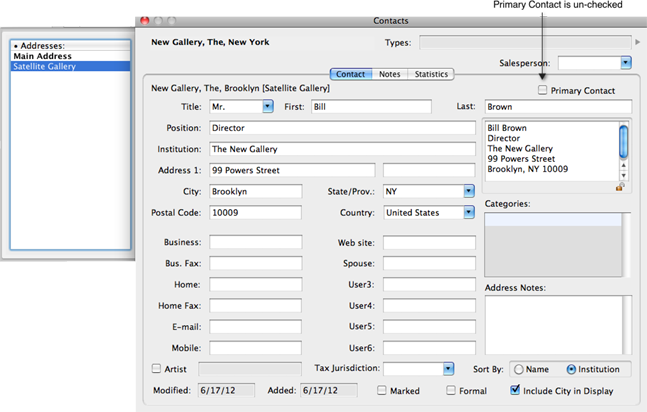The width and height of the screenshot is (647, 412).
Task: Click the red close window button
Action: coord(145,20)
